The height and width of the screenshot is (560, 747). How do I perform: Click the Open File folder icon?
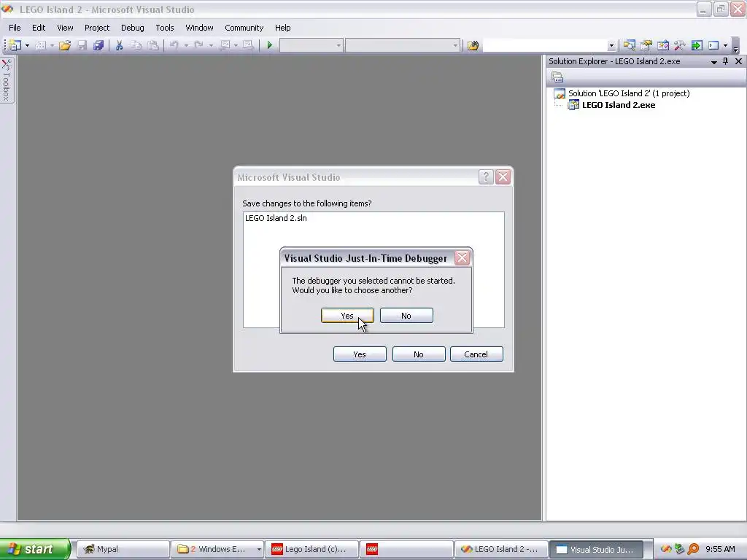(x=65, y=45)
